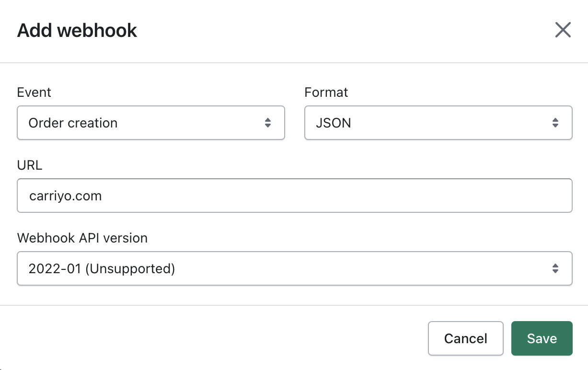Click into the URL input field
This screenshot has width=588, height=370.
(x=294, y=196)
